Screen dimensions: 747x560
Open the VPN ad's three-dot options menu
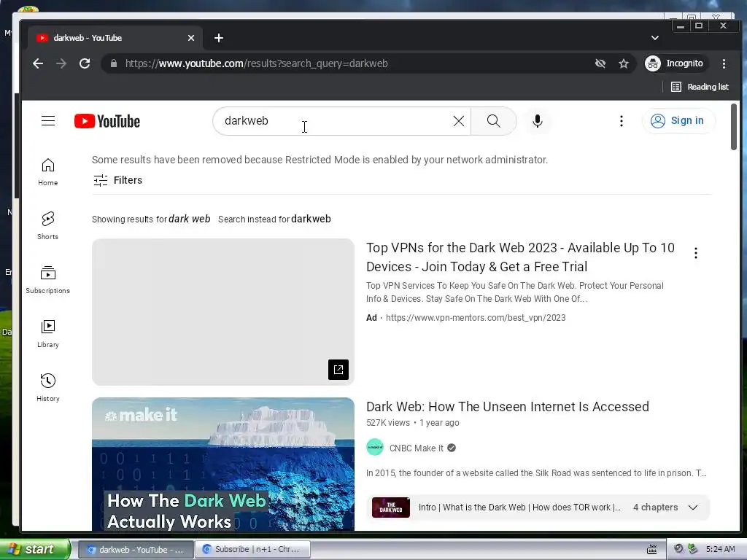click(x=695, y=253)
